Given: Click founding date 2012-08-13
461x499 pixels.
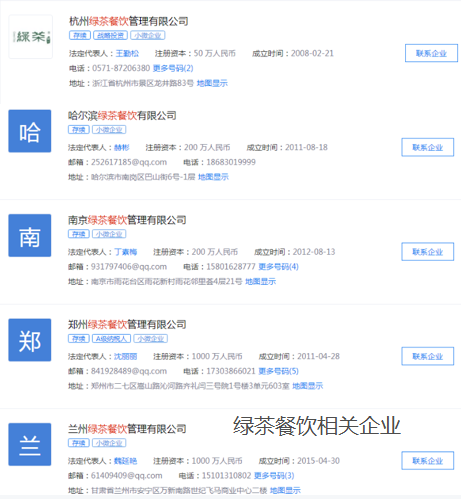Looking at the screenshot, I should (x=314, y=252).
